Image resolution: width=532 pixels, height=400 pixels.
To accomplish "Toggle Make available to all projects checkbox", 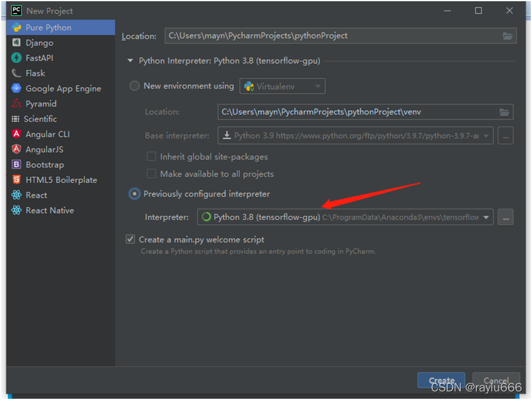I will (151, 174).
